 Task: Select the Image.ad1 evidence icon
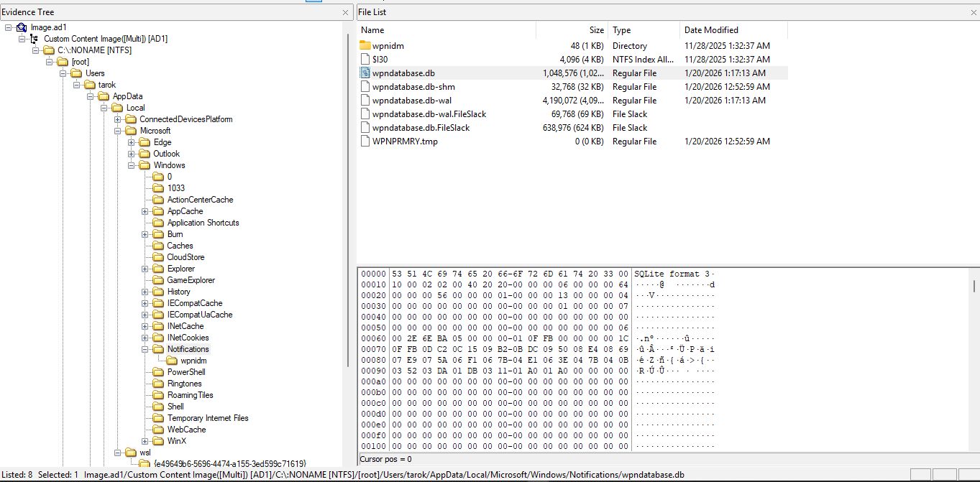pos(22,27)
